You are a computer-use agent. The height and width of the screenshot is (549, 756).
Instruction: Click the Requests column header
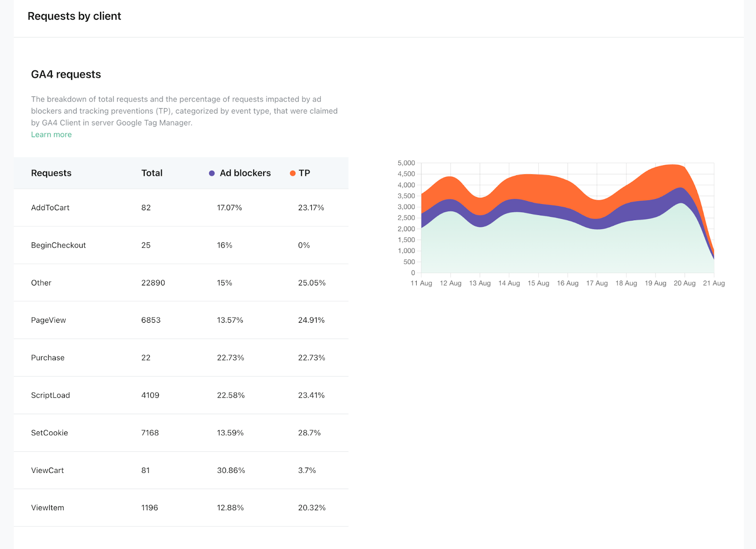(x=51, y=173)
